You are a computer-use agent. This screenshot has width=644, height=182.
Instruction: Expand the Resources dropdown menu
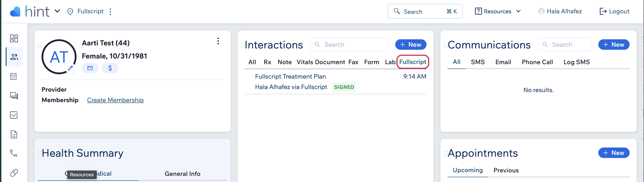498,11
